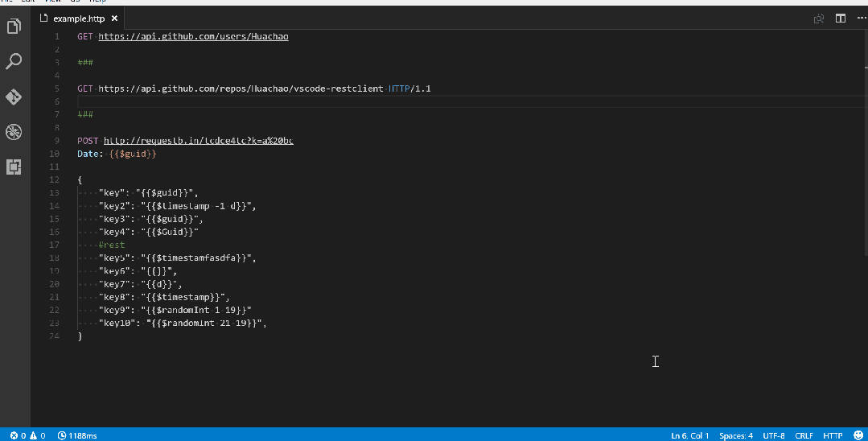
Task: Change the HTTP language mode selector
Action: [x=832, y=435]
